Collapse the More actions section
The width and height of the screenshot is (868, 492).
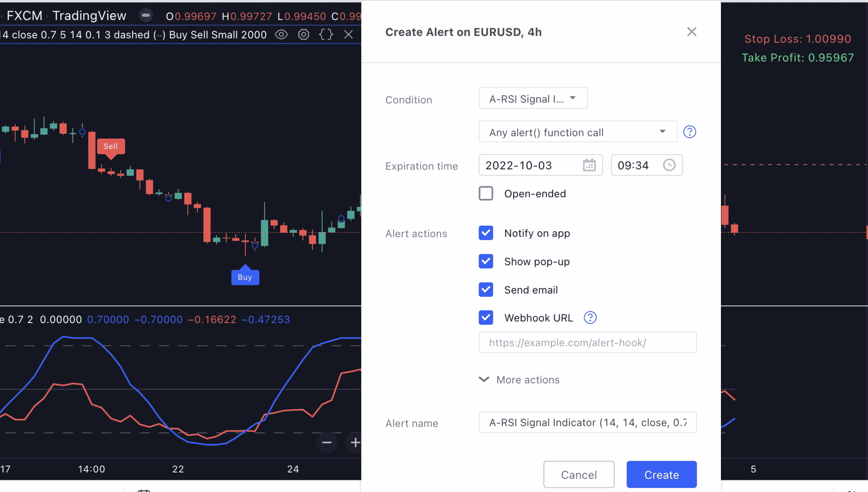coord(484,379)
